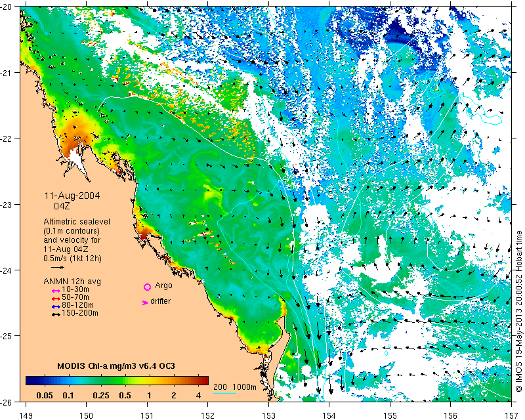This screenshot has height=420, width=525.
Task: Click the cyan 200m isobath legend line
Action: (x=224, y=393)
